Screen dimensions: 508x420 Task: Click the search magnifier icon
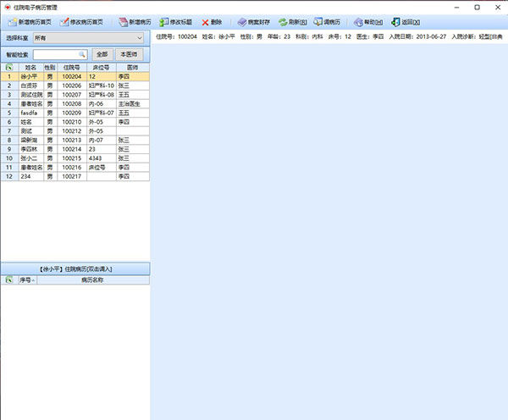click(82, 54)
